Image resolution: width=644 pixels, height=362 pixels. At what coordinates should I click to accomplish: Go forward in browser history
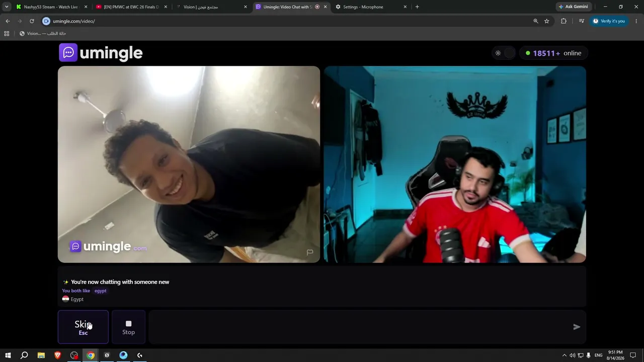click(20, 21)
